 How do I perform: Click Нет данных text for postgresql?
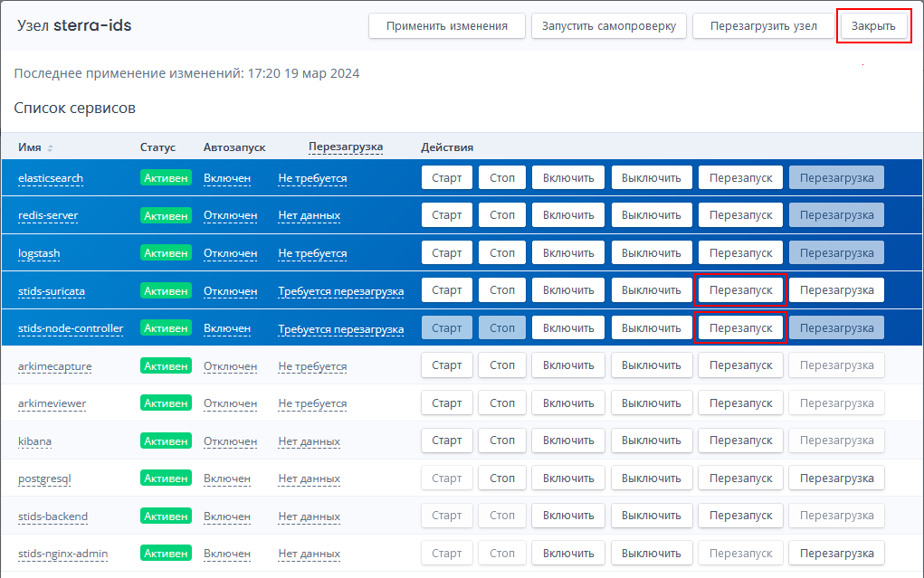tap(310, 479)
